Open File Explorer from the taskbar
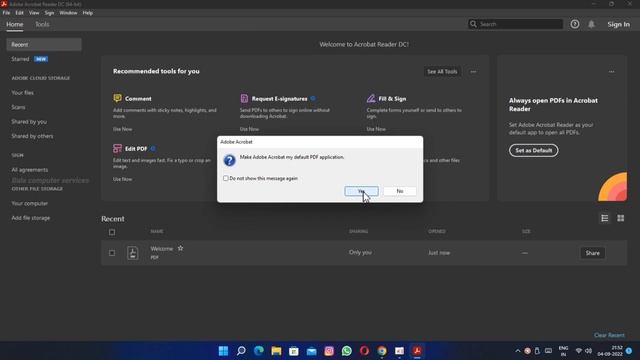Screen dimensions: 640x360 pos(276,351)
